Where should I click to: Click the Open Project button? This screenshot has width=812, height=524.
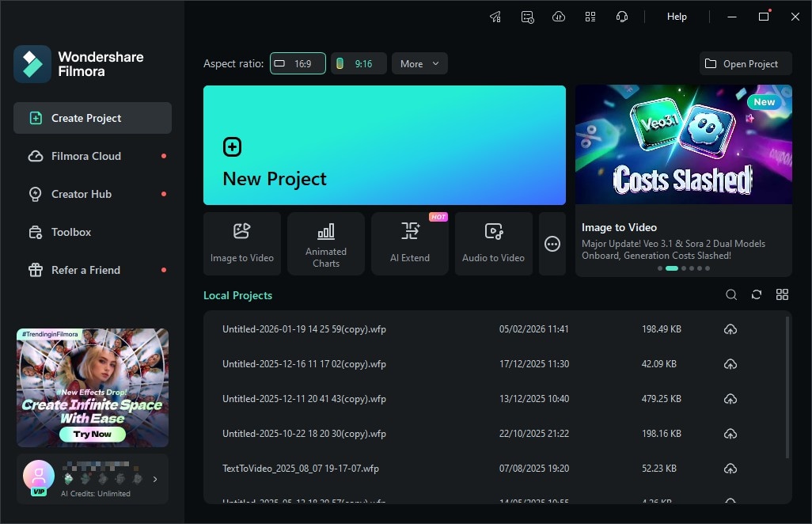745,63
